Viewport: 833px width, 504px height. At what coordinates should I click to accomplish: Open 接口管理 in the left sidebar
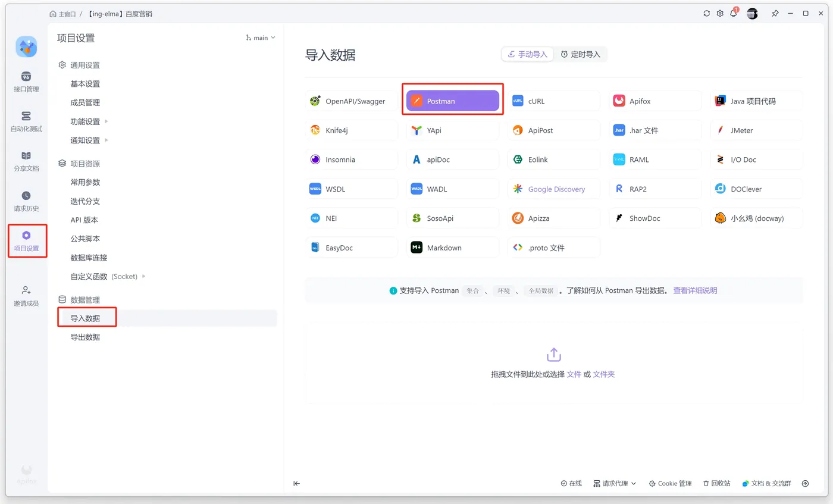pyautogui.click(x=26, y=82)
